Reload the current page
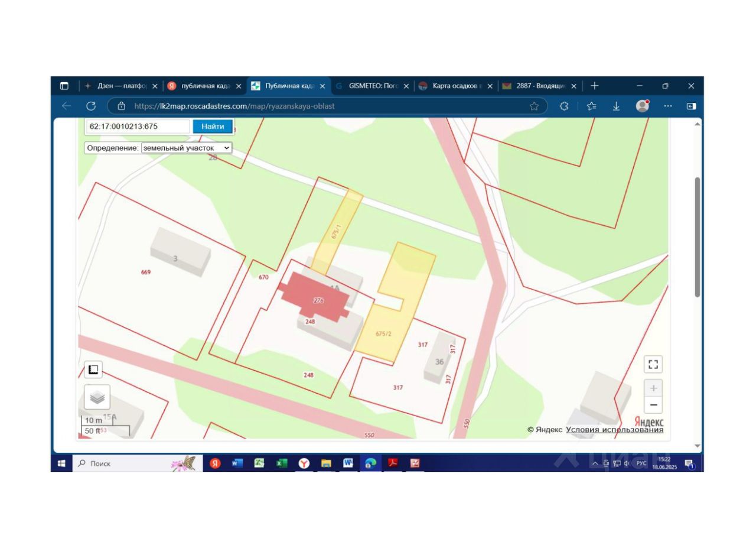The height and width of the screenshot is (535, 756). (91, 106)
